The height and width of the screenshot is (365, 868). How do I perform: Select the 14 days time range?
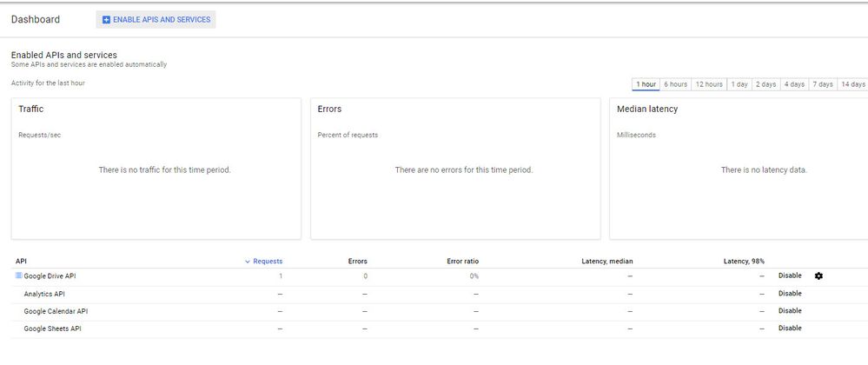point(853,84)
